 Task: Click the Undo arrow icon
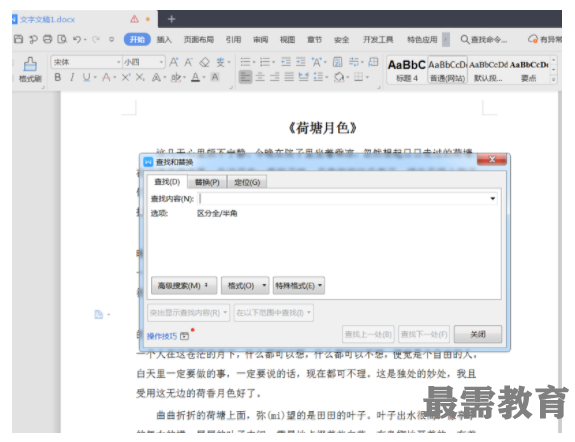click(x=77, y=39)
